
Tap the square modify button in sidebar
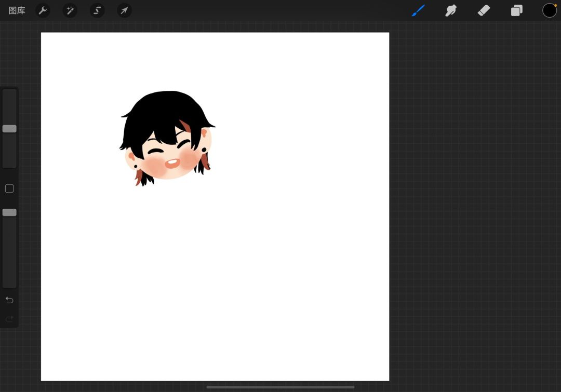pos(9,188)
